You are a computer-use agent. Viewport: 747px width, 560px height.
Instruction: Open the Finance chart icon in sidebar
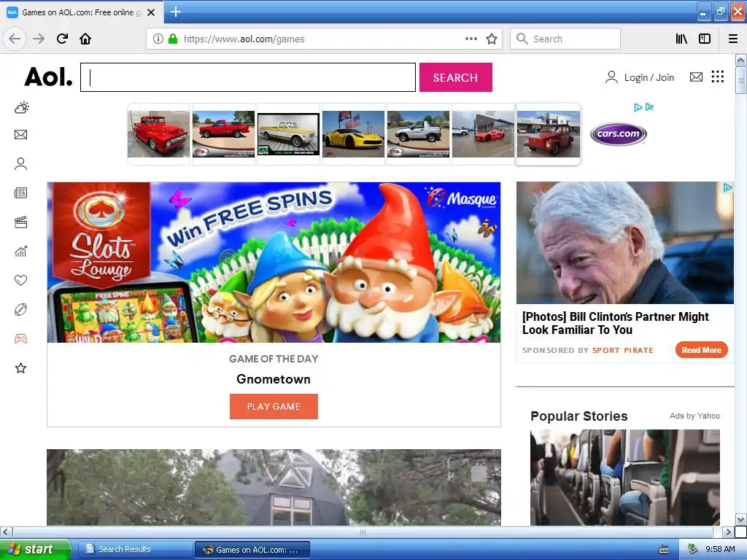21,251
